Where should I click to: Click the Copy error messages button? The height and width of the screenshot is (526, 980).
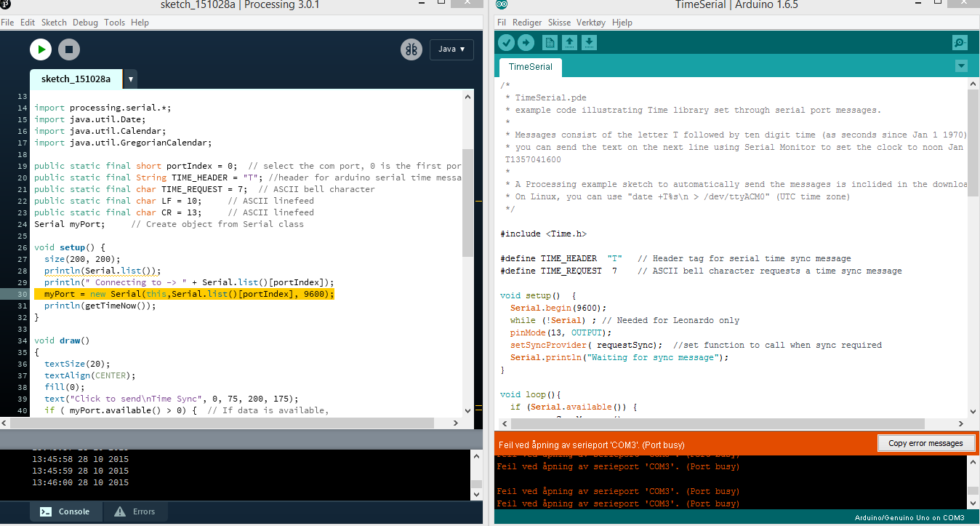tap(925, 443)
